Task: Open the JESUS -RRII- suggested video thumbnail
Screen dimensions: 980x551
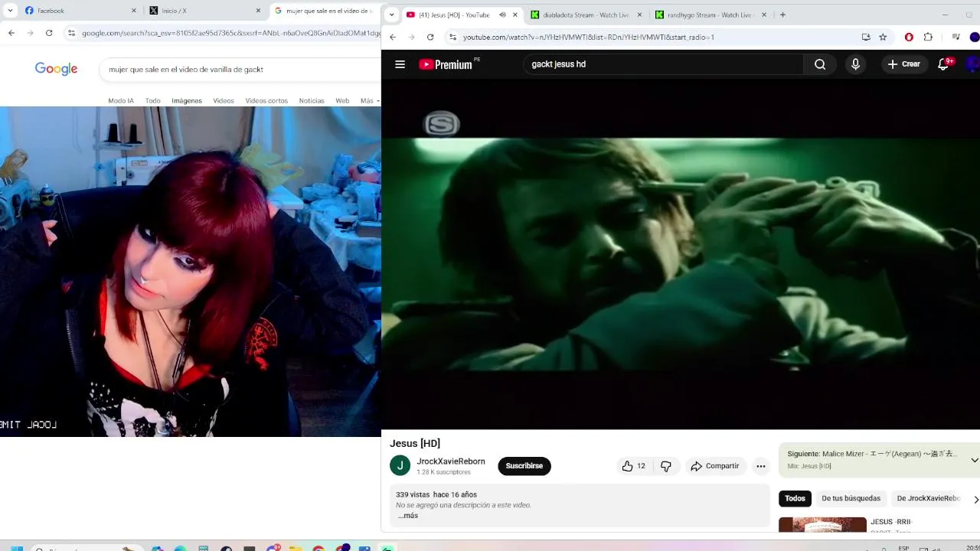Action: (x=822, y=525)
